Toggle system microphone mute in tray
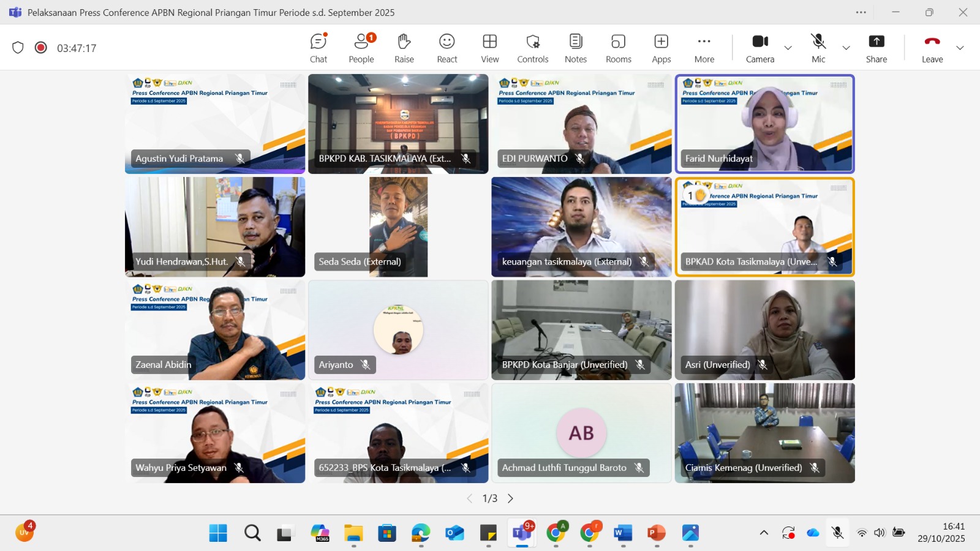980x551 pixels. coord(837,533)
